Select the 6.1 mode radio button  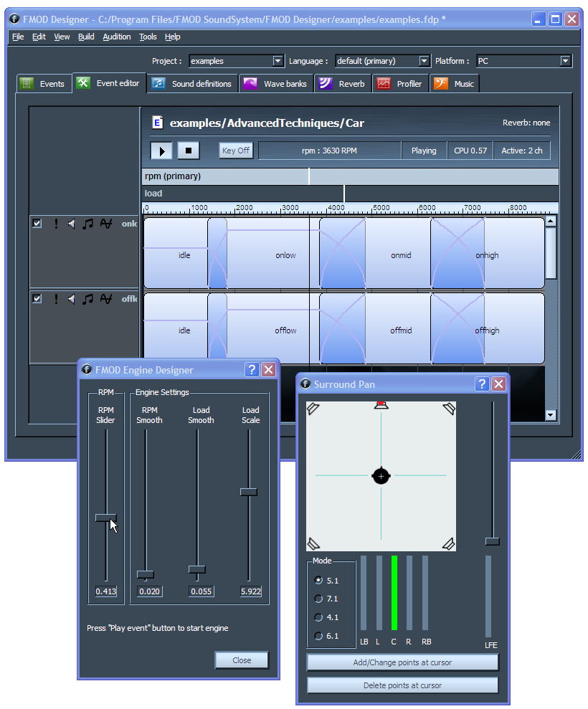(x=318, y=636)
